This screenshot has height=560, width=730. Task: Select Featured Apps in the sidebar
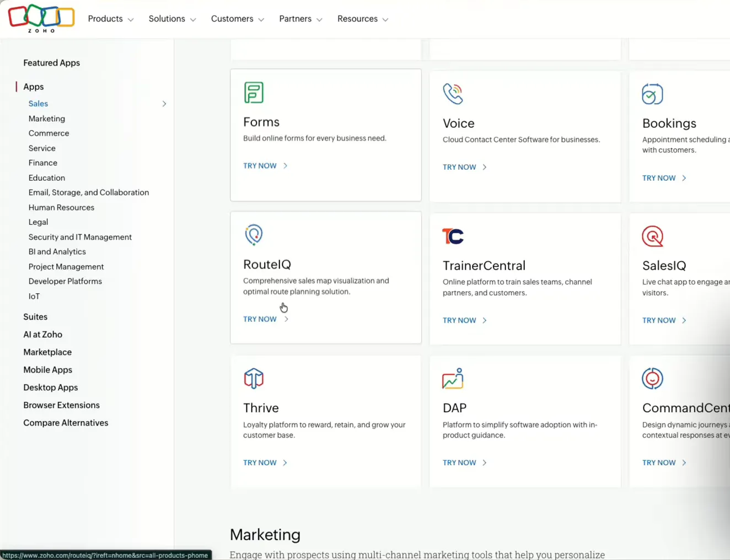[x=51, y=63]
